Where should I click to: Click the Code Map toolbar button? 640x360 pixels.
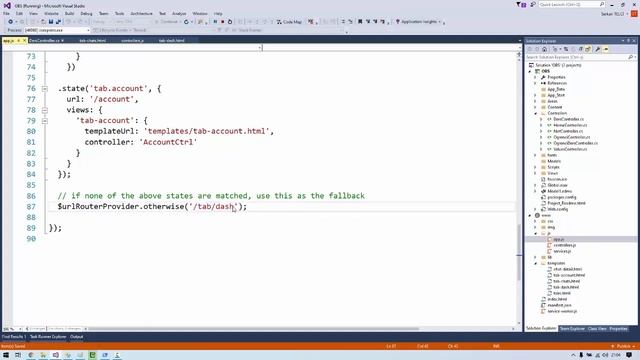click(x=289, y=22)
